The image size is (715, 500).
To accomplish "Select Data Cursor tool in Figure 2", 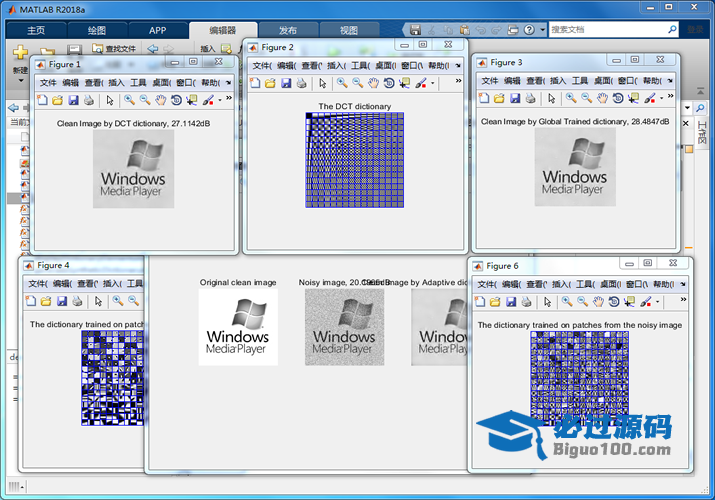I will coord(404,83).
